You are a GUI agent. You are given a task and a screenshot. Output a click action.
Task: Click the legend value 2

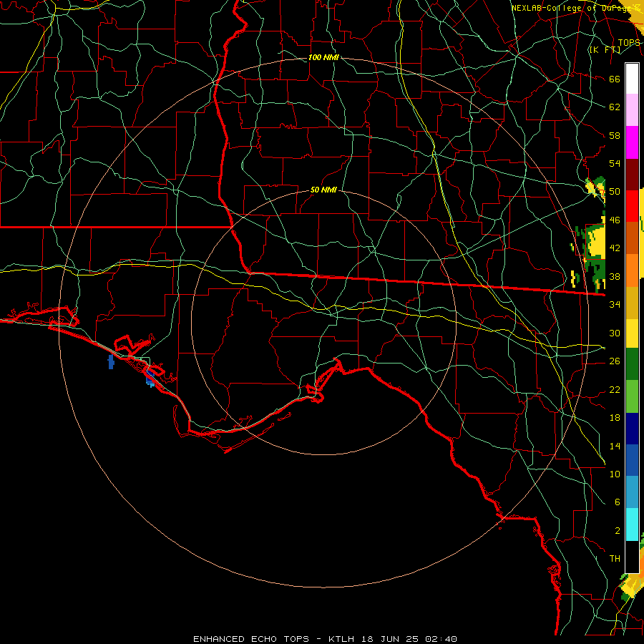click(x=617, y=531)
